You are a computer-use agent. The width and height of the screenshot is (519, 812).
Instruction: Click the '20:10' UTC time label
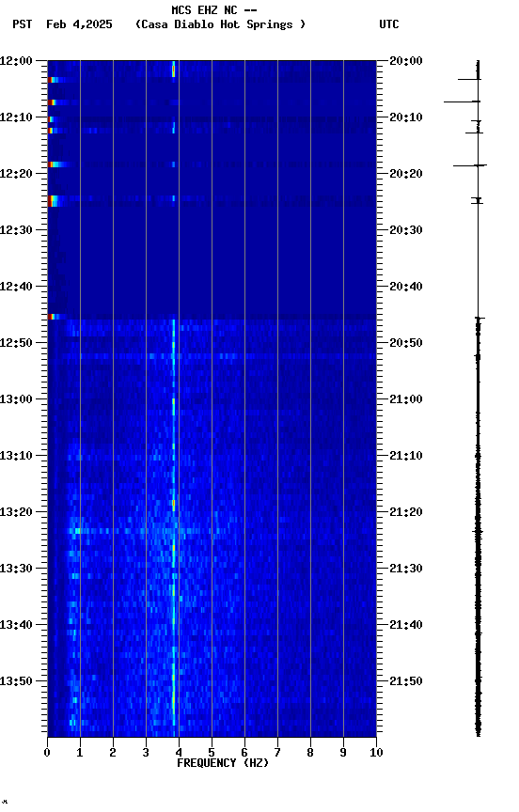(406, 117)
